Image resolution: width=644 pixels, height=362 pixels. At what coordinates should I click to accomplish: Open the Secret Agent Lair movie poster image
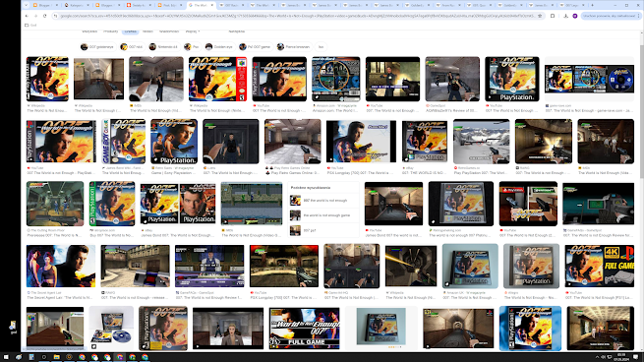pyautogui.click(x=61, y=266)
